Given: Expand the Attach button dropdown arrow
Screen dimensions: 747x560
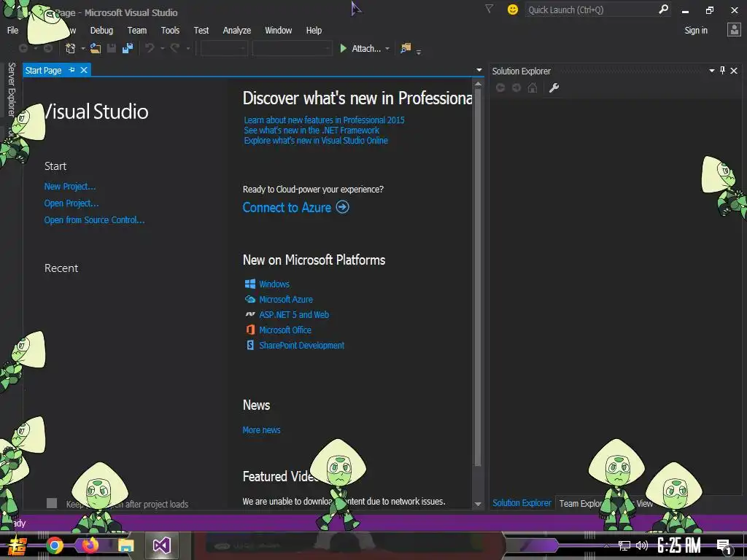Looking at the screenshot, I should [x=387, y=49].
